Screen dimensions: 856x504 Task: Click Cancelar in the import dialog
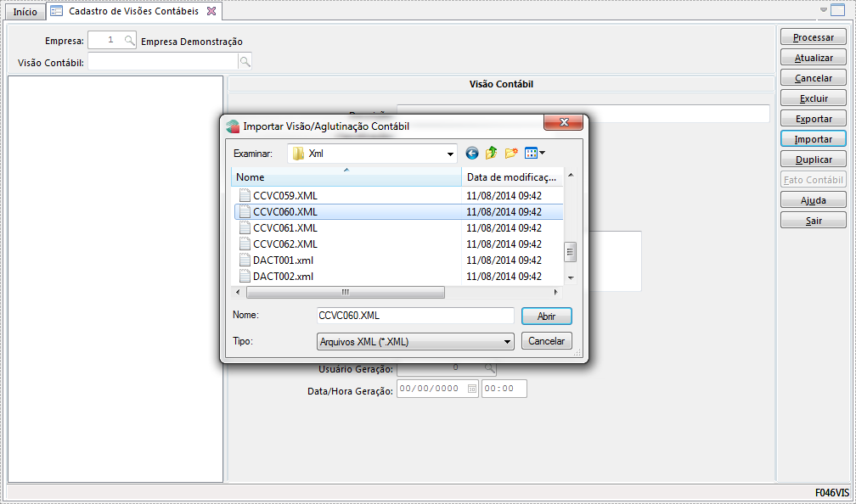pos(547,341)
